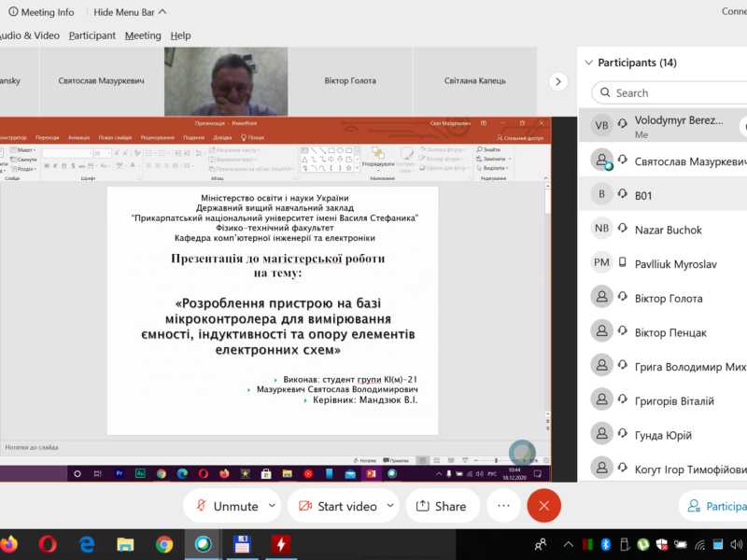Open the Participant menu
Viewport: 747px width, 560px height.
[92, 35]
